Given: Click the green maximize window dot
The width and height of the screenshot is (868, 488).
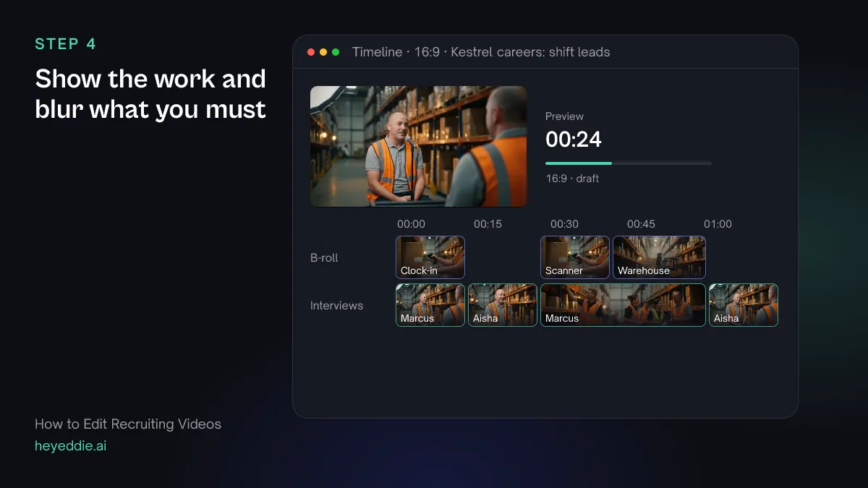Looking at the screenshot, I should tap(336, 52).
